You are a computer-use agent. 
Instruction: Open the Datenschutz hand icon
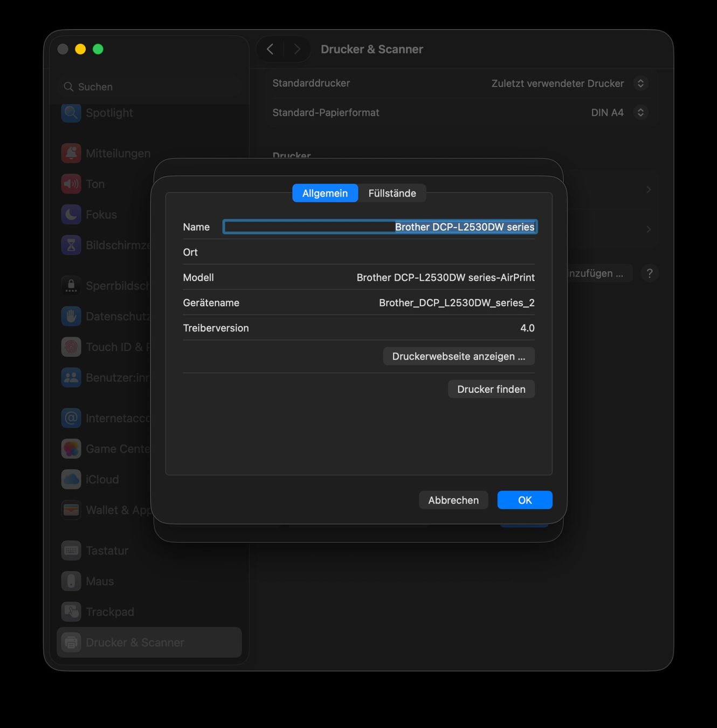[x=71, y=317]
